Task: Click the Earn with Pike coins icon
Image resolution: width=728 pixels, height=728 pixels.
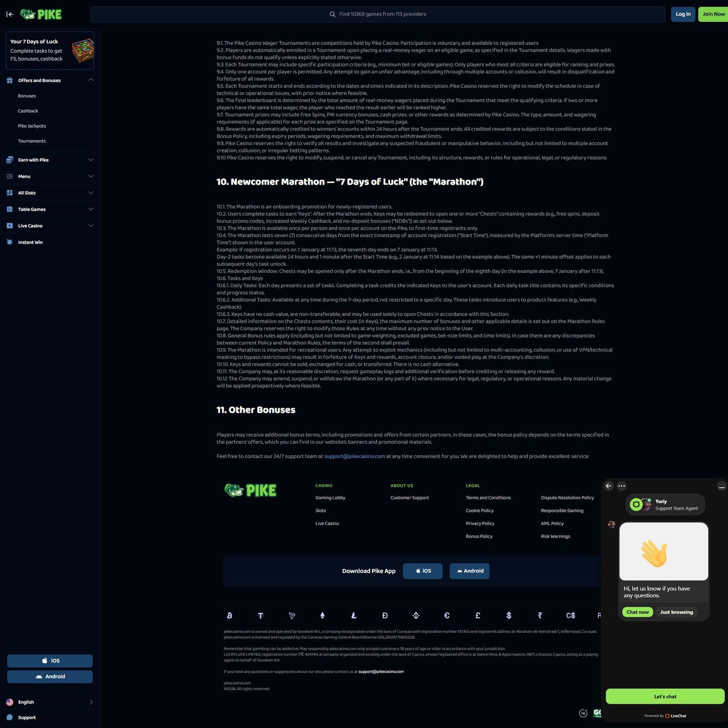Action: point(10,160)
